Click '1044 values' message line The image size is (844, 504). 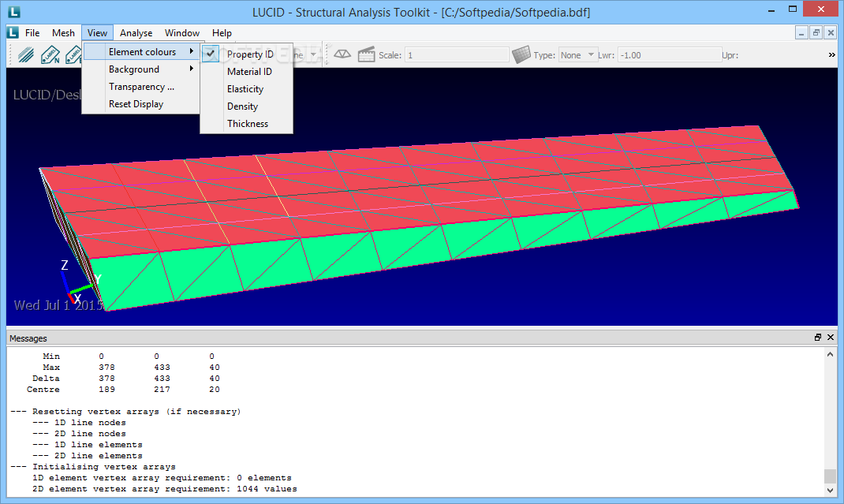point(165,489)
